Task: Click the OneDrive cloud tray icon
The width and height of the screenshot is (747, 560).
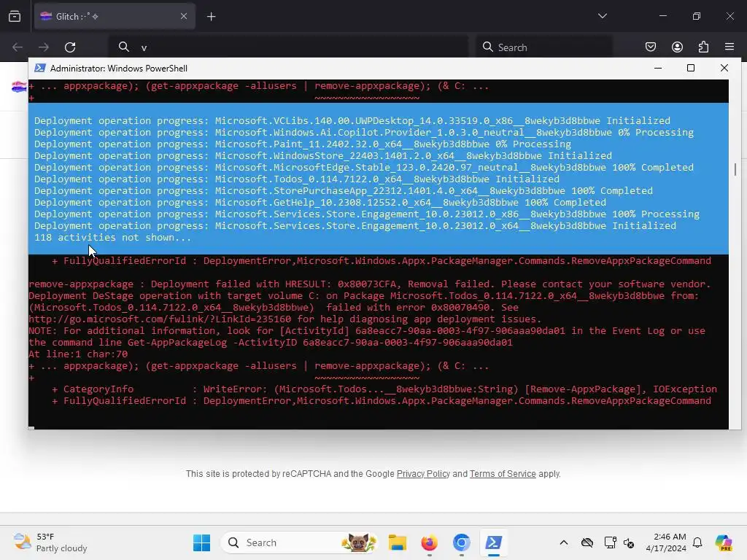Action: [587, 542]
